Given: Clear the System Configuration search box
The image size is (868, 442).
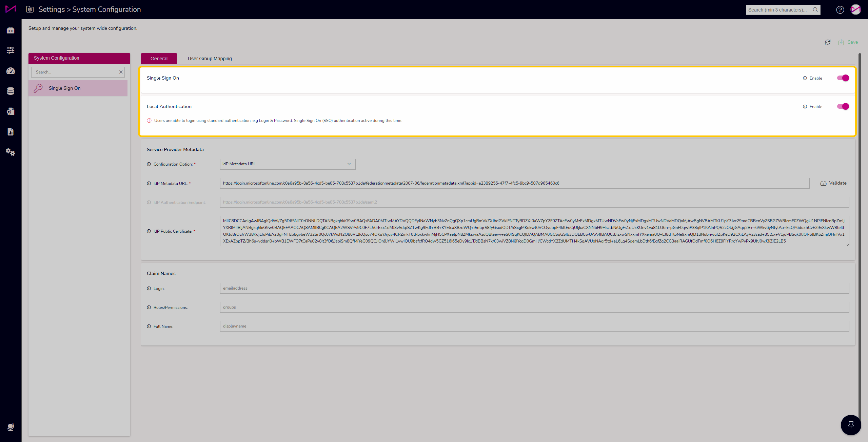Looking at the screenshot, I should pos(121,72).
